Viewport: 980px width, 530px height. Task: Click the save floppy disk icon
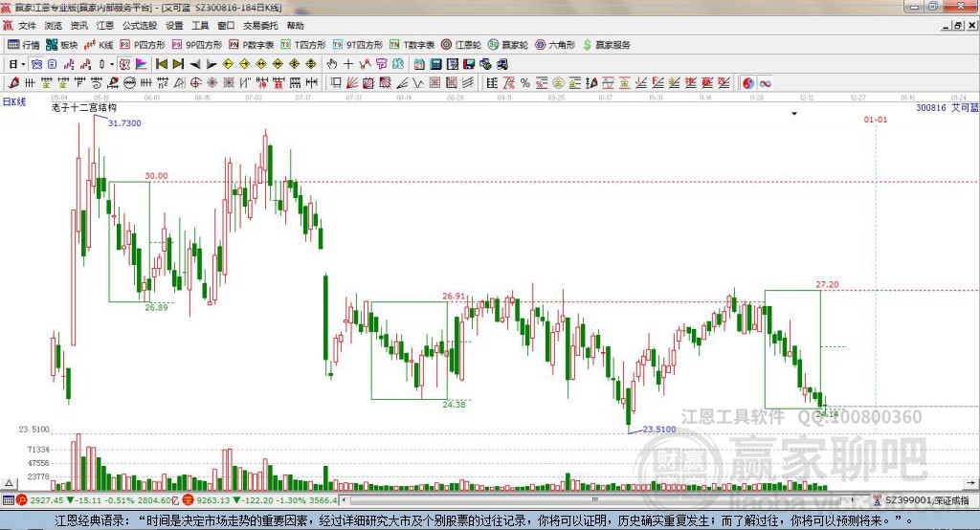pos(469,64)
